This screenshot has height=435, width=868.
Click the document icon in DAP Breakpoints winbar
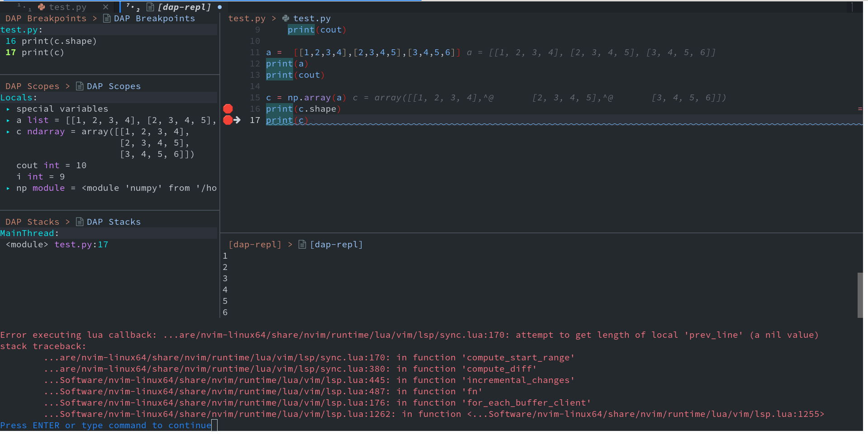[x=107, y=18]
